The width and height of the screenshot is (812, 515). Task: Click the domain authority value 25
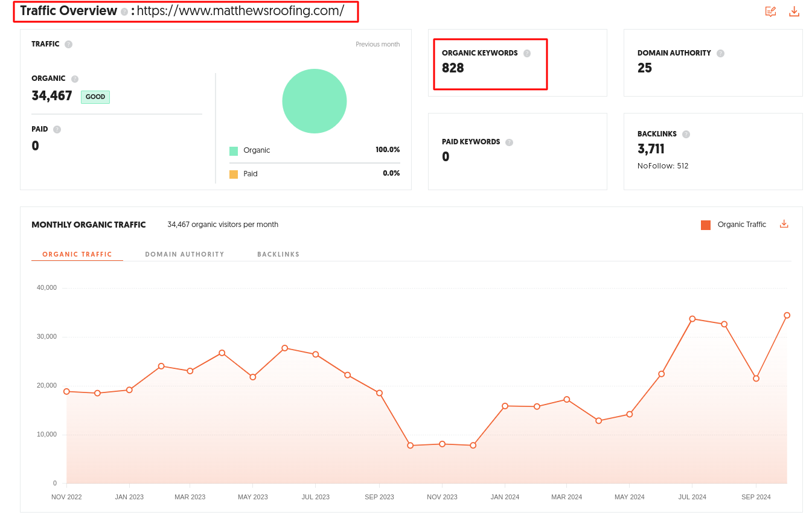(645, 68)
